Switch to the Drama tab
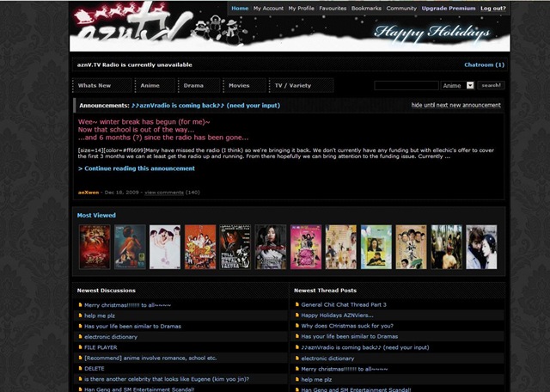 (x=199, y=86)
